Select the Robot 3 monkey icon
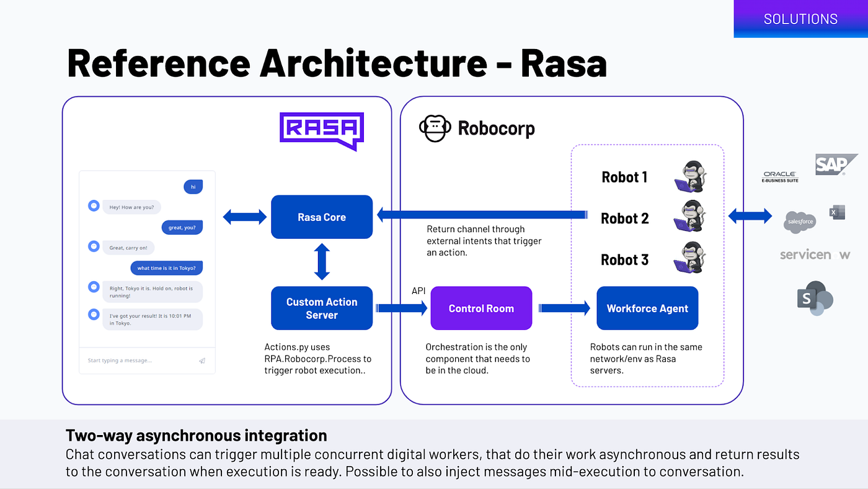 [691, 258]
